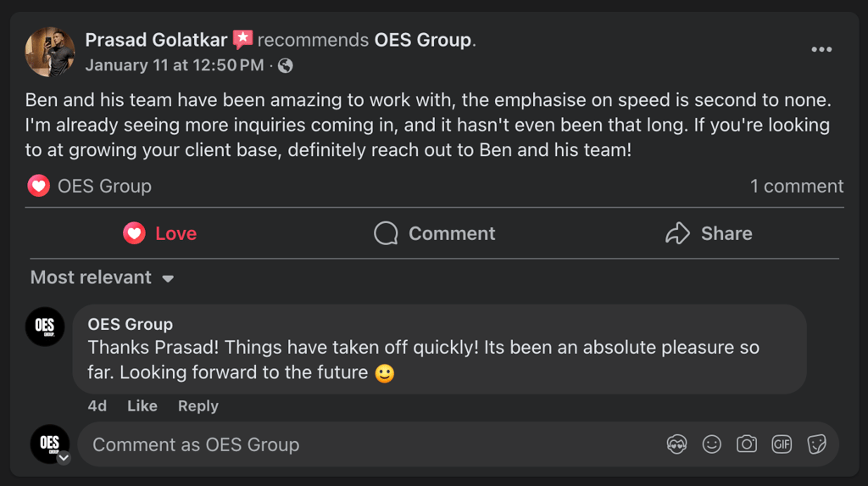Click the avatar sticker icon in comment box

click(x=676, y=444)
